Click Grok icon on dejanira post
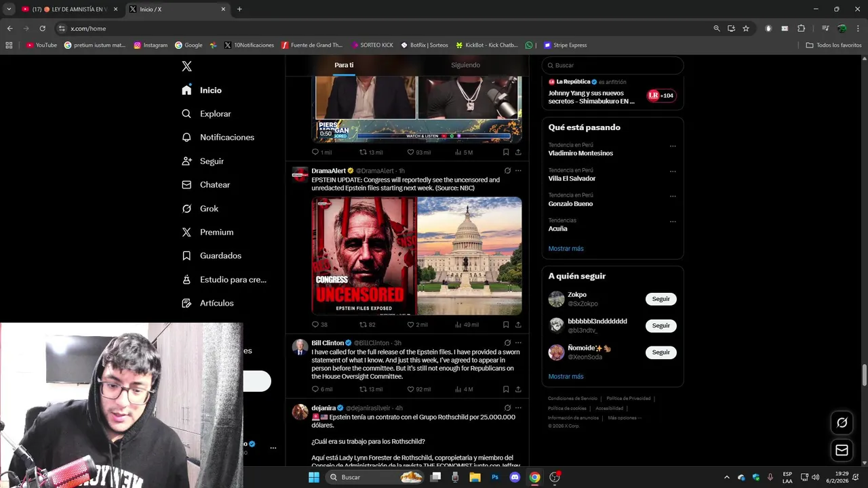The height and width of the screenshot is (488, 868). pos(507,408)
